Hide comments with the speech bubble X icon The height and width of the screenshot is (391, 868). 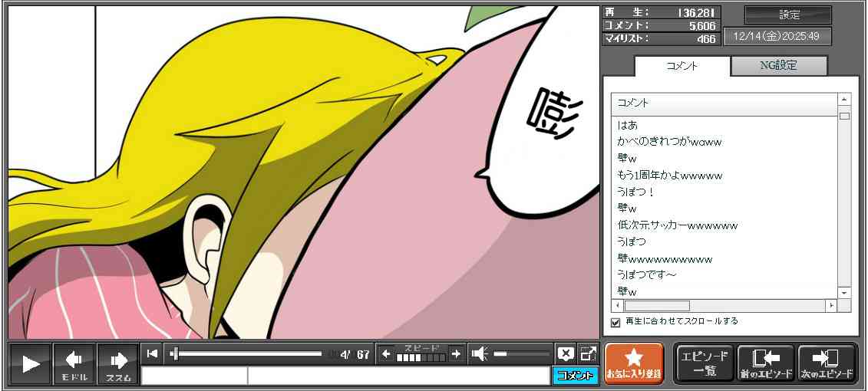[x=566, y=353]
